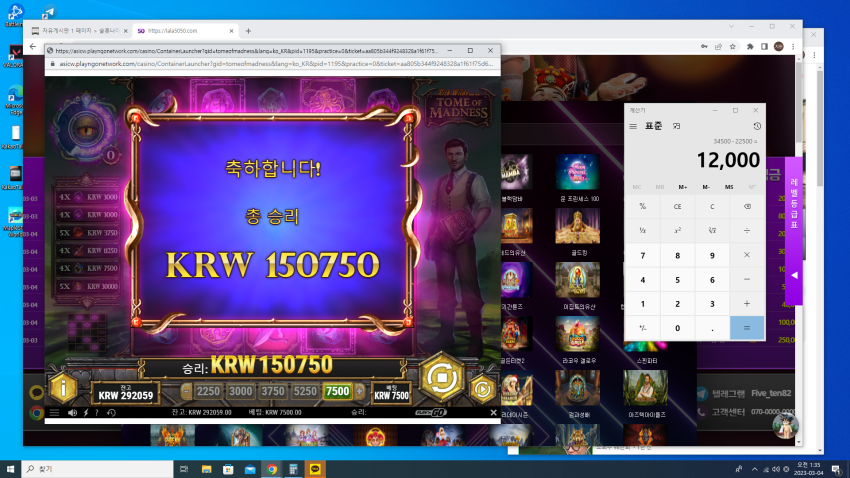Collapse the purple level table side tab arrow

click(794, 275)
